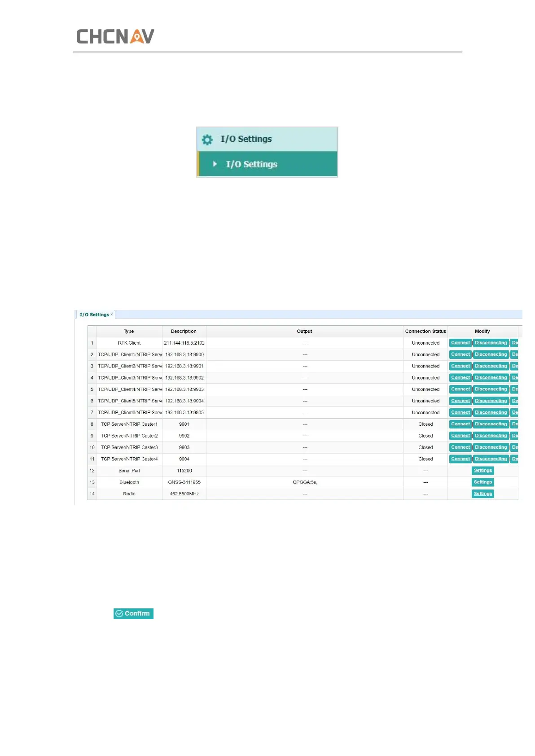Connect NTRIP Caster2 row
Image resolution: width=535 pixels, height=756 pixels.
[x=460, y=436]
